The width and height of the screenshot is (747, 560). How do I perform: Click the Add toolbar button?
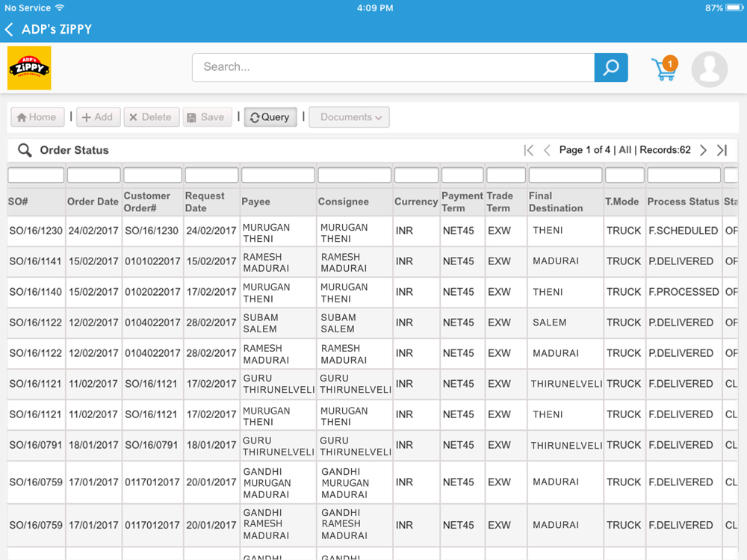coord(98,117)
